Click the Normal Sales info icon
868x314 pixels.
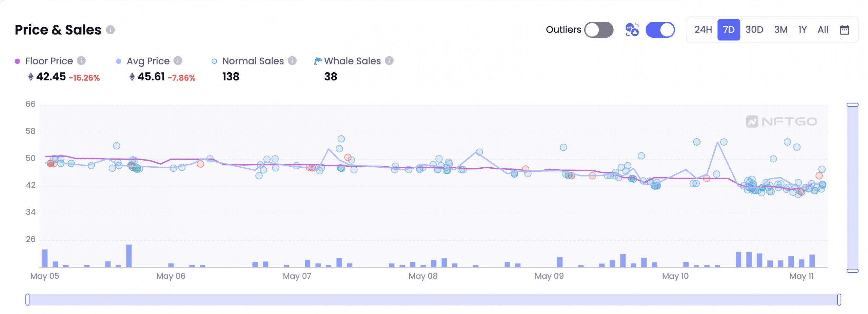pyautogui.click(x=292, y=61)
